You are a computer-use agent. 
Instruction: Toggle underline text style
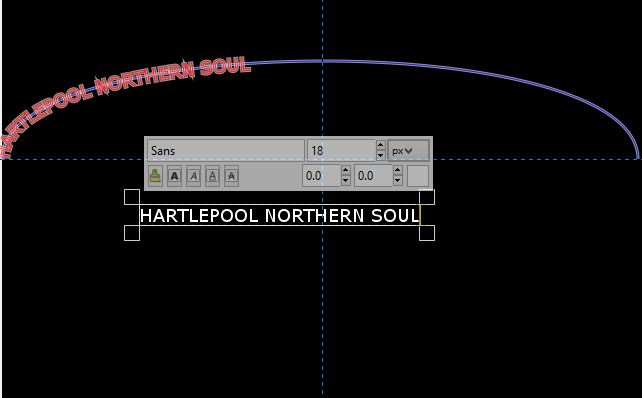(x=212, y=176)
